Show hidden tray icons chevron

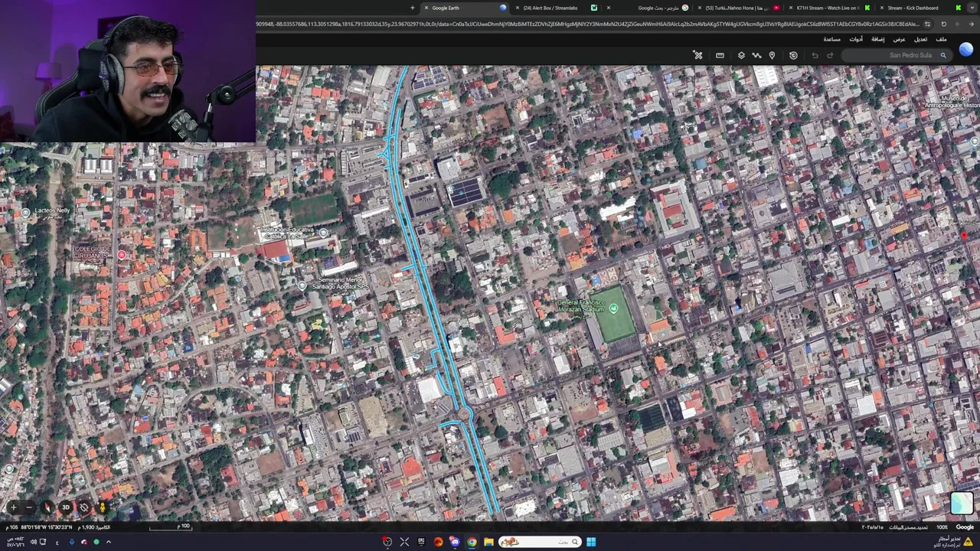(x=108, y=542)
